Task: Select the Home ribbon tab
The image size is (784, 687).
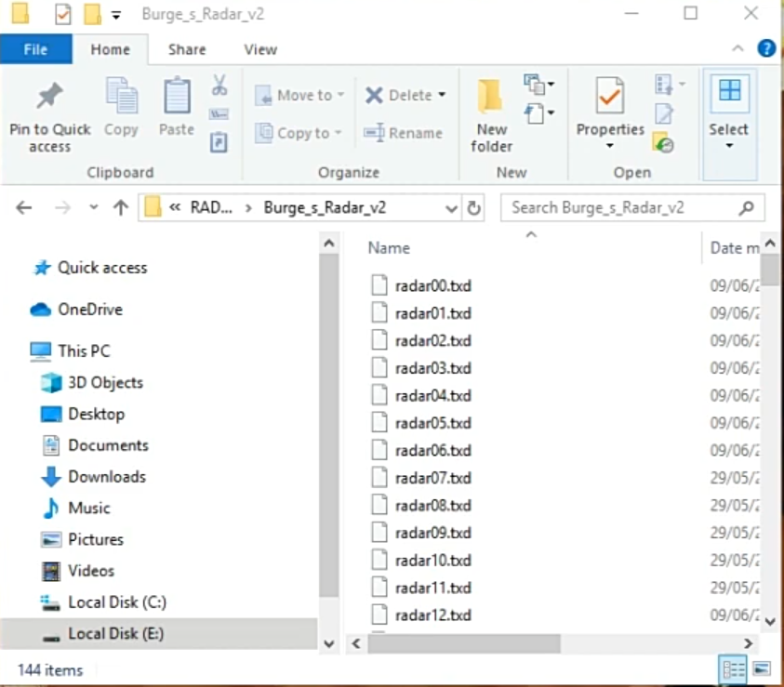Action: [x=110, y=49]
